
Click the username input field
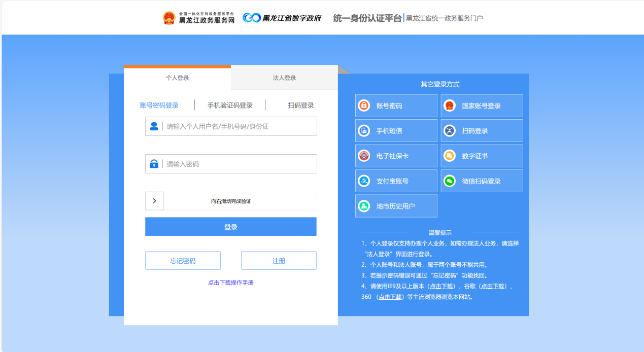[239, 126]
